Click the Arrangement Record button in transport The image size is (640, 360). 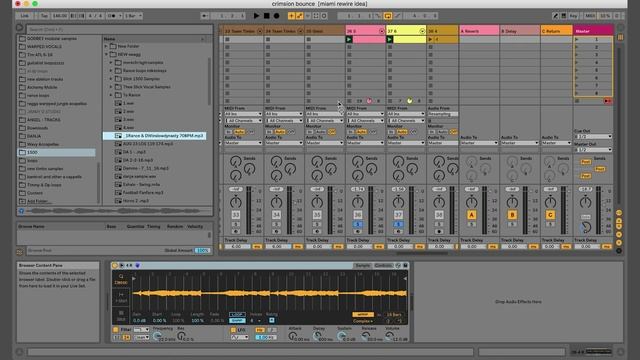point(277,16)
